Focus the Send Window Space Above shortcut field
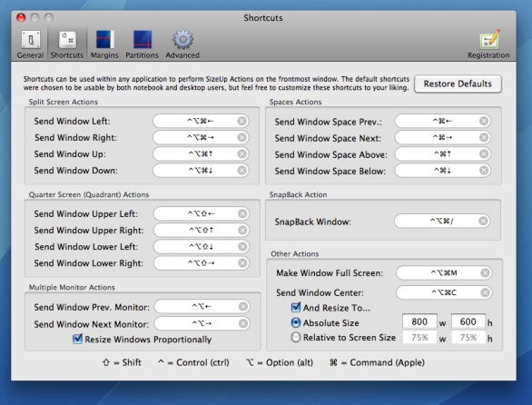532x405 pixels. [443, 153]
